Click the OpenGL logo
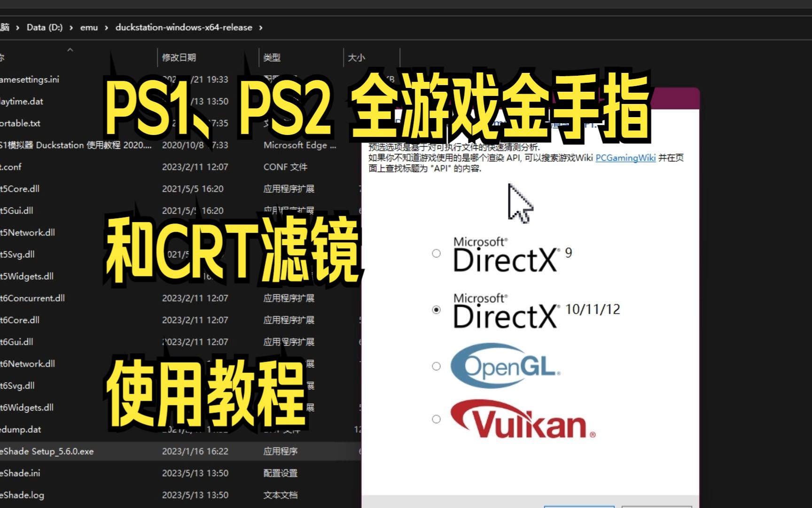This screenshot has width=812, height=508. (506, 366)
